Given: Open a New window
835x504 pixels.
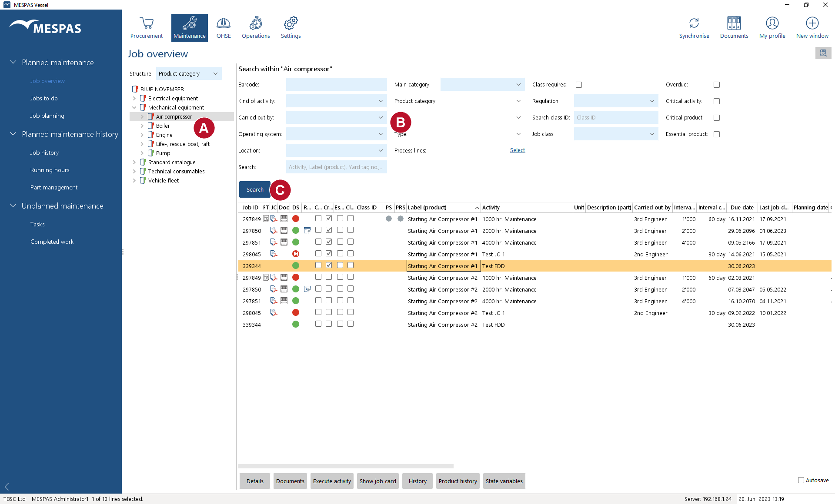Looking at the screenshot, I should [x=812, y=27].
